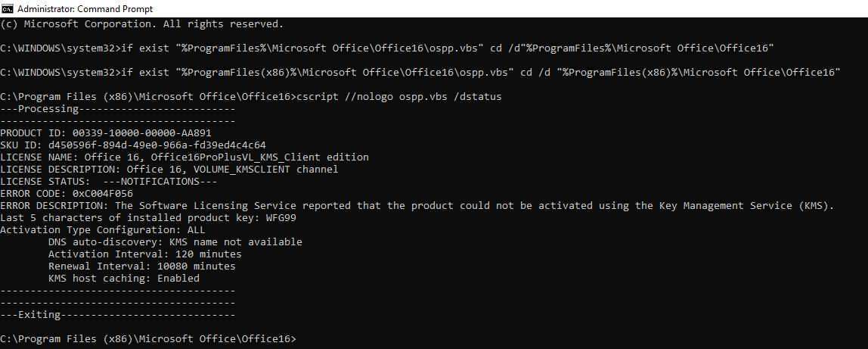Click the ---Processing--- output line
This screenshot has width=868, height=349.
[x=118, y=108]
